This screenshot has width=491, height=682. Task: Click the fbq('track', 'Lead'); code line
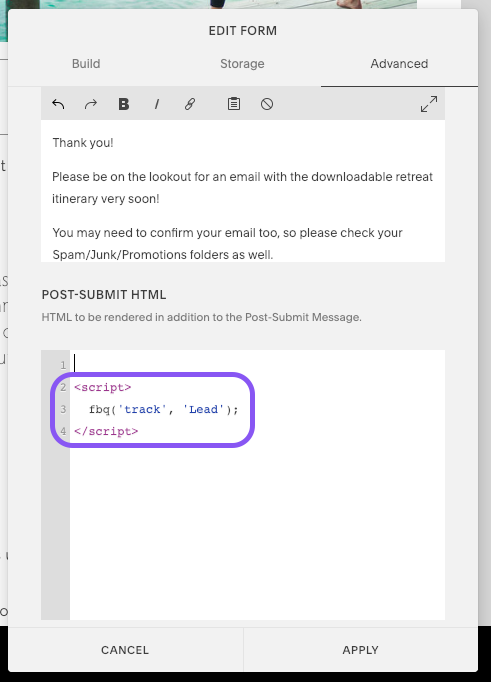164,409
